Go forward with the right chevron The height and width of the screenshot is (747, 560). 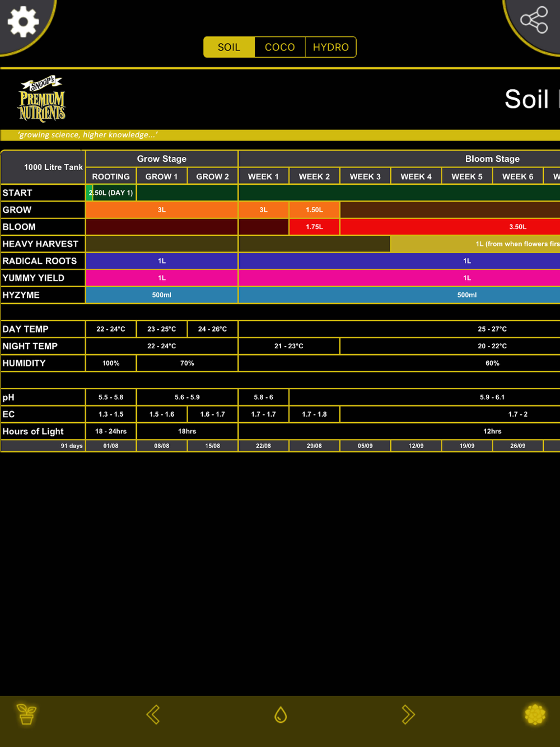(x=408, y=715)
